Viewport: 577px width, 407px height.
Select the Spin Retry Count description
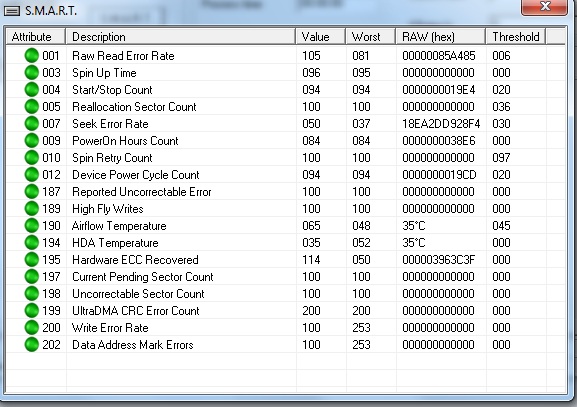click(112, 158)
